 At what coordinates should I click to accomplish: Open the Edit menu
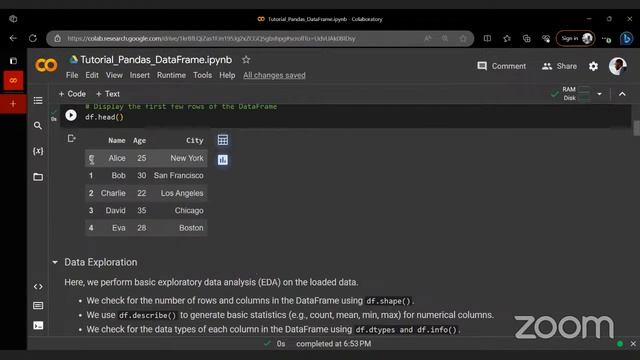[x=92, y=75]
